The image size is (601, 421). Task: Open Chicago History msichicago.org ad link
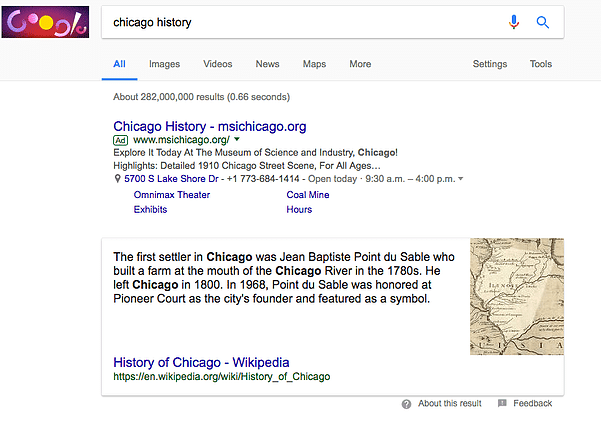[x=209, y=126]
